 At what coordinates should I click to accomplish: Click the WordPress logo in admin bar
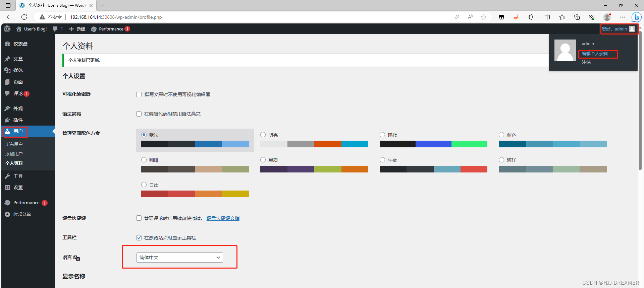[x=7, y=29]
